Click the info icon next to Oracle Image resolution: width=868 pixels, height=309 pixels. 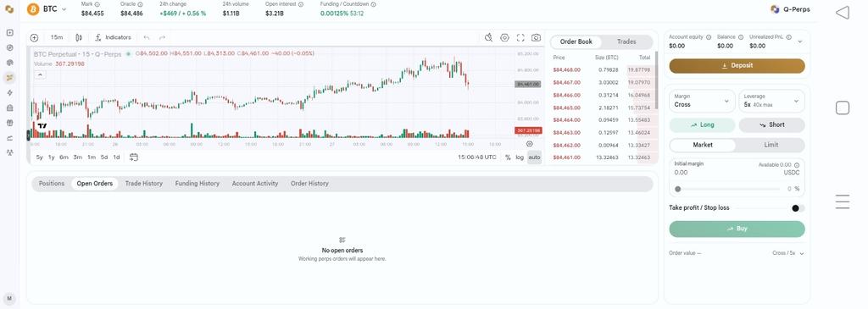pyautogui.click(x=140, y=4)
